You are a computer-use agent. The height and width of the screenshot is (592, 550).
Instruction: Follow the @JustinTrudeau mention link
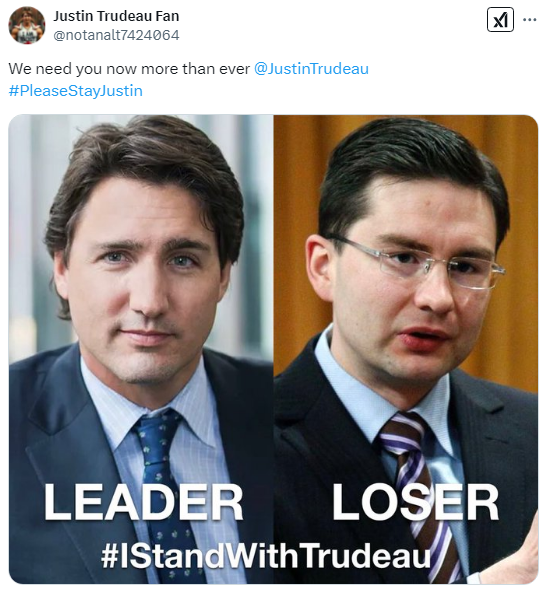311,69
